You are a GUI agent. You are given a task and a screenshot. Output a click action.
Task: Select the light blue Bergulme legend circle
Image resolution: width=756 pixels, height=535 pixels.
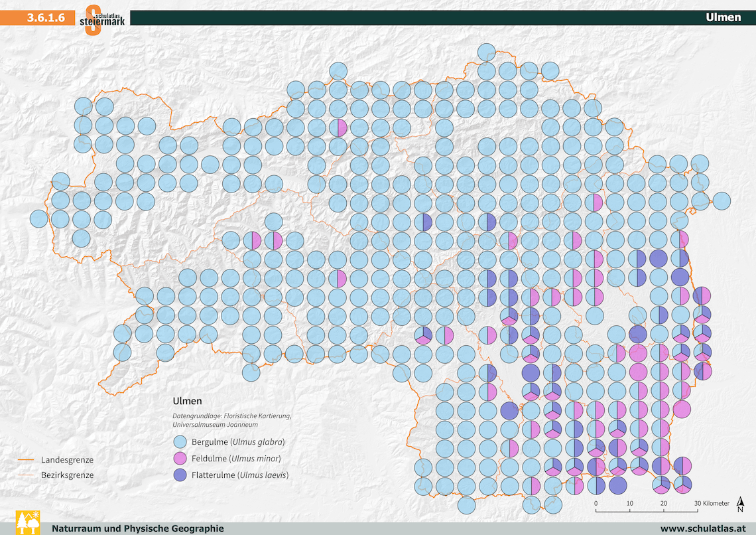click(180, 442)
